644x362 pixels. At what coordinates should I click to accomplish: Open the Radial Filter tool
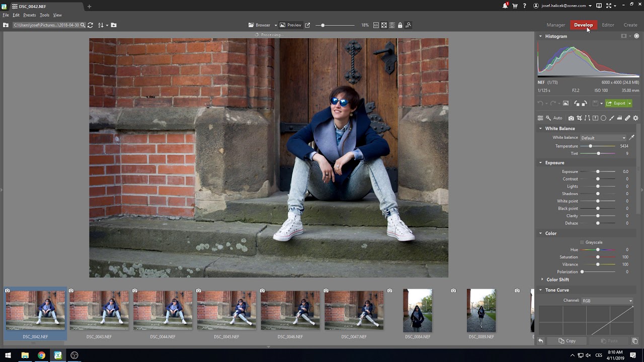pyautogui.click(x=604, y=118)
